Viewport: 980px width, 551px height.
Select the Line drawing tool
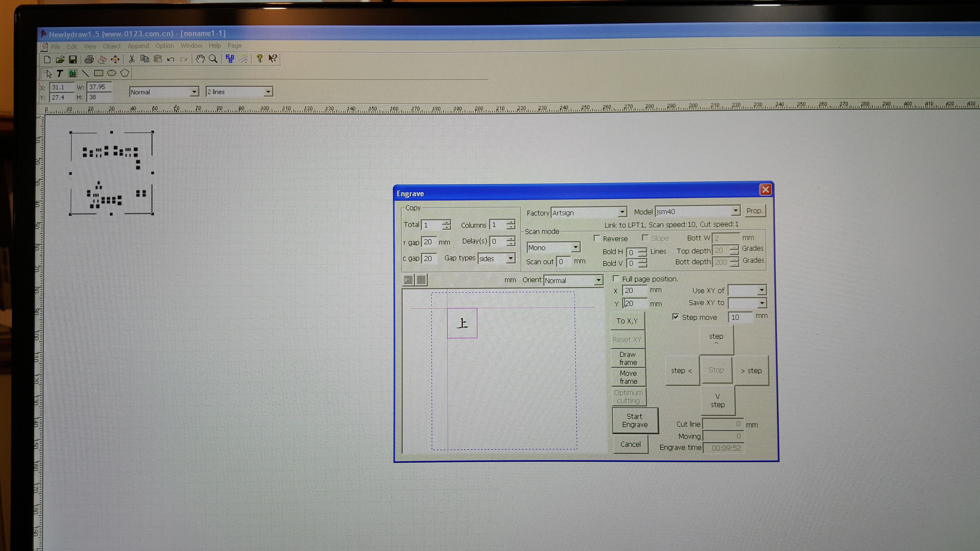(85, 73)
